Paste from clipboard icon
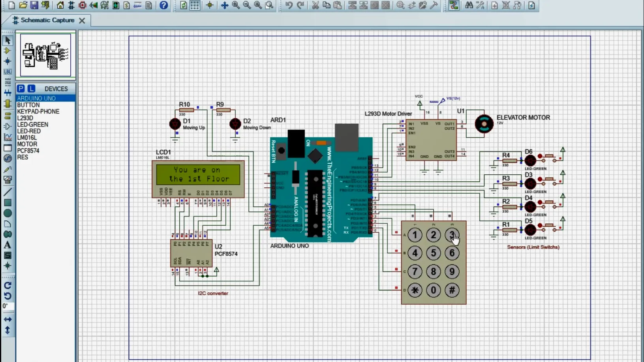644x362 pixels. pyautogui.click(x=338, y=5)
